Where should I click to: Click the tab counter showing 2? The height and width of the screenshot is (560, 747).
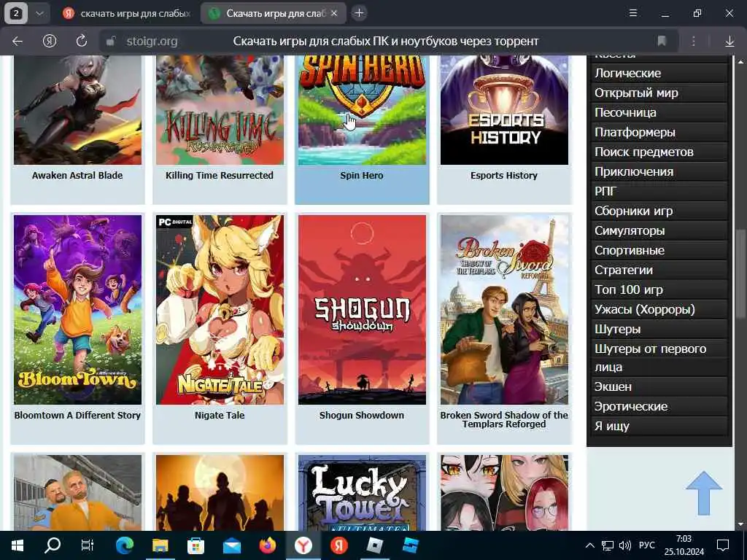pos(16,13)
